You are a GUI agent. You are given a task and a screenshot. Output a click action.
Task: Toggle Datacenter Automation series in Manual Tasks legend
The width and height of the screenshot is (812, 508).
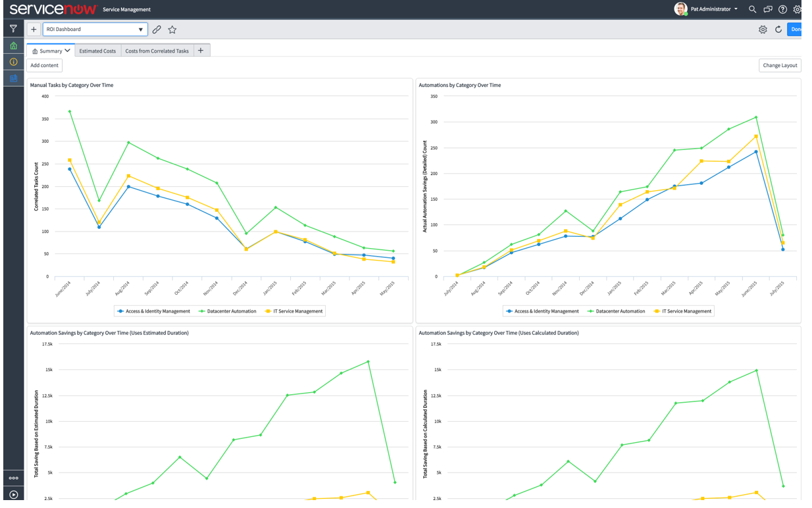228,311
